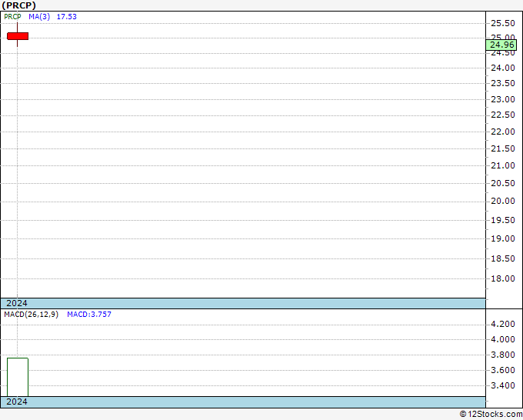Click the green 24.96 current price label
523x420 pixels.
[501, 45]
